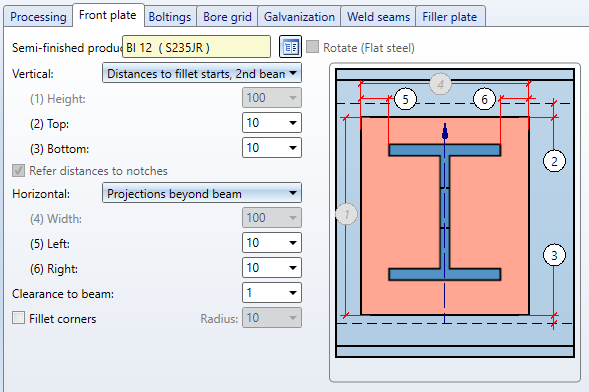
Task: Toggle Refer distances to notches checkbox
Action: click(x=18, y=170)
